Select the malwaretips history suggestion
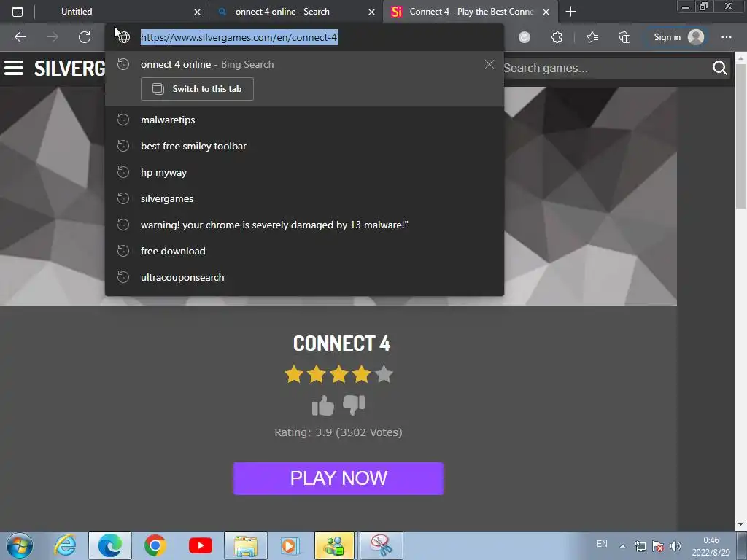The image size is (747, 560). tap(304, 120)
